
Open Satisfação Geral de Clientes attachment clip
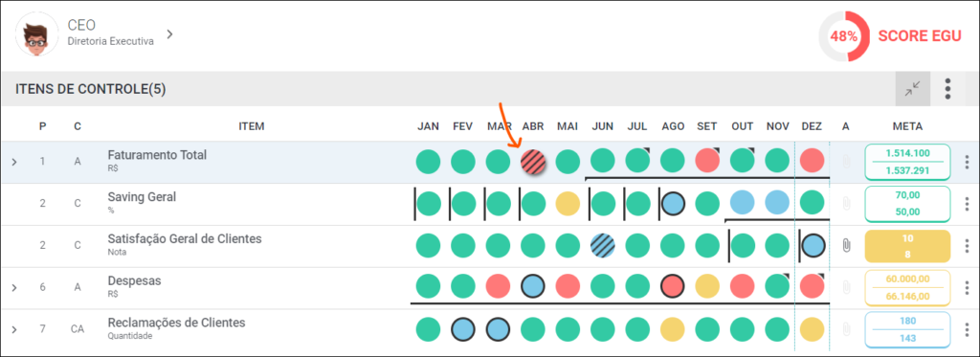(846, 246)
